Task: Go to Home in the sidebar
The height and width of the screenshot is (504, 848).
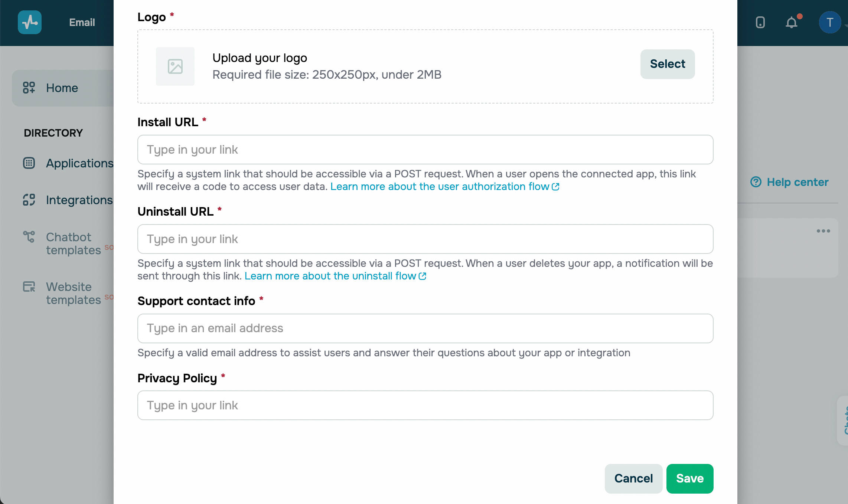Action: tap(62, 88)
